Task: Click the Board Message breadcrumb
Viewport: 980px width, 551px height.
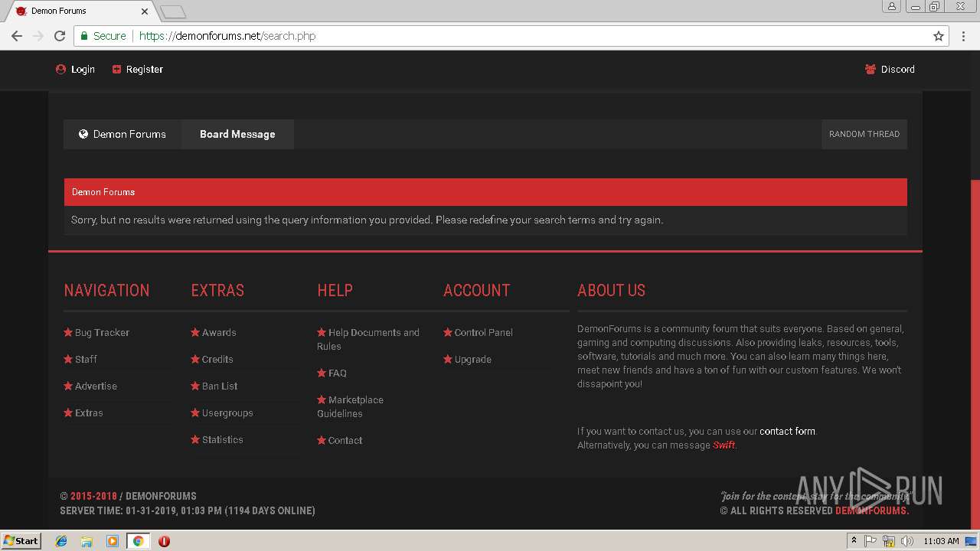Action: point(237,134)
